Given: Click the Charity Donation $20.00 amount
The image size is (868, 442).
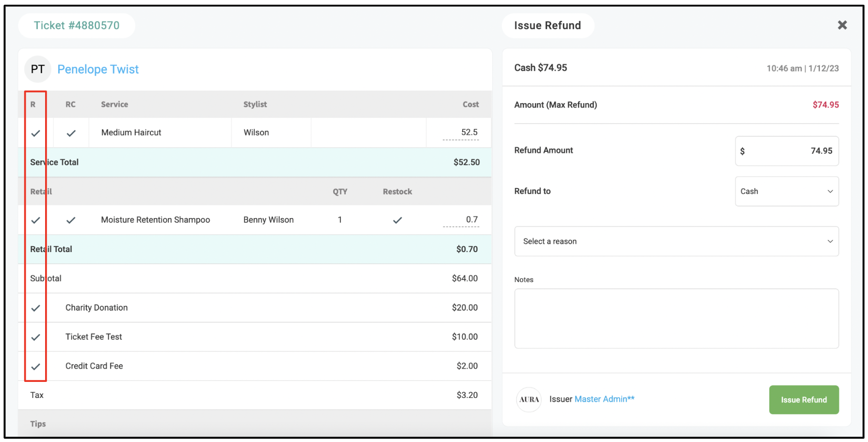Looking at the screenshot, I should click(x=465, y=308).
